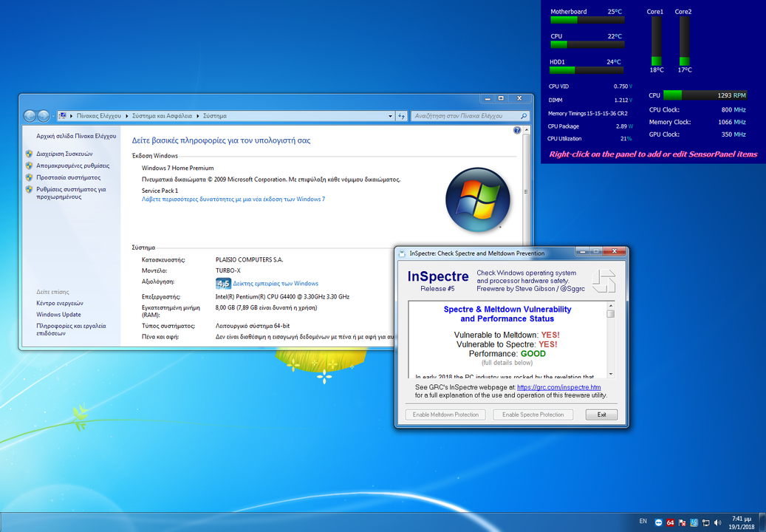The image size is (766, 532).
Task: Minimize the InSpectre window
Action: [x=582, y=251]
